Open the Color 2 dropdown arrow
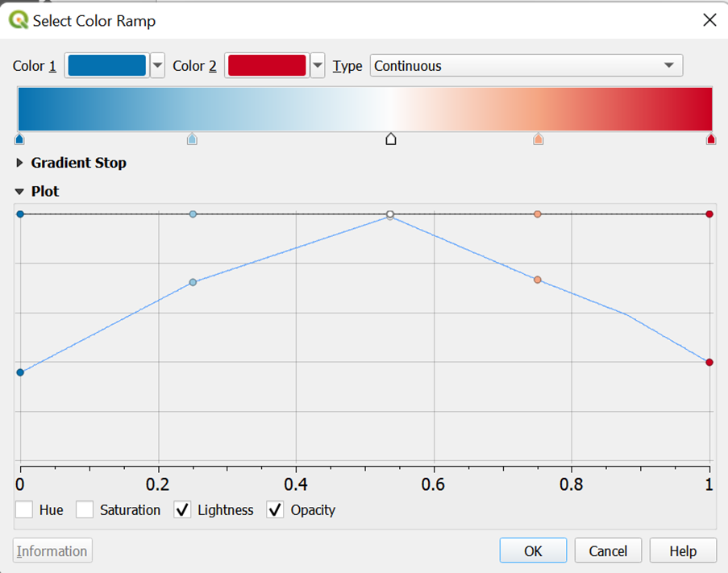 click(x=318, y=65)
